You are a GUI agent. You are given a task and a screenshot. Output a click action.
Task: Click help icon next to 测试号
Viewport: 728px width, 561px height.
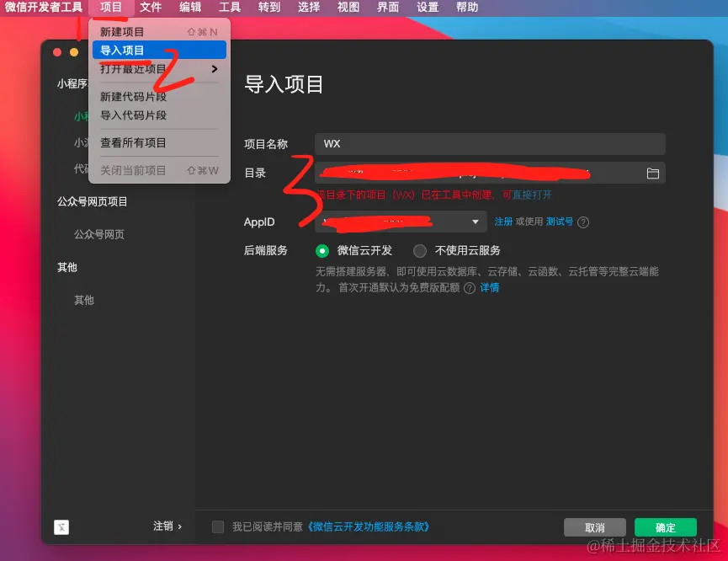click(583, 222)
